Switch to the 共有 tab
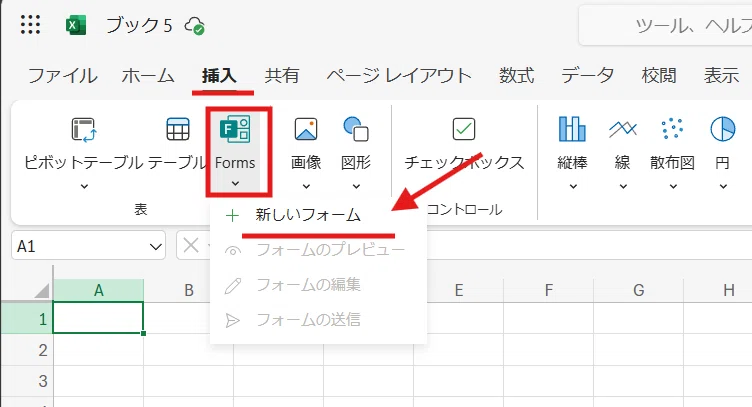752x407 pixels. tap(282, 76)
